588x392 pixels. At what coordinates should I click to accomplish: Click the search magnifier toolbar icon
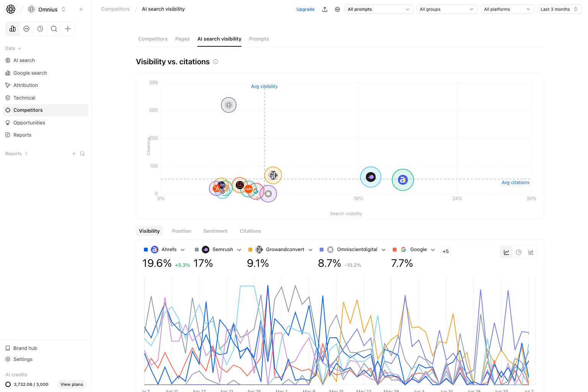(x=54, y=29)
